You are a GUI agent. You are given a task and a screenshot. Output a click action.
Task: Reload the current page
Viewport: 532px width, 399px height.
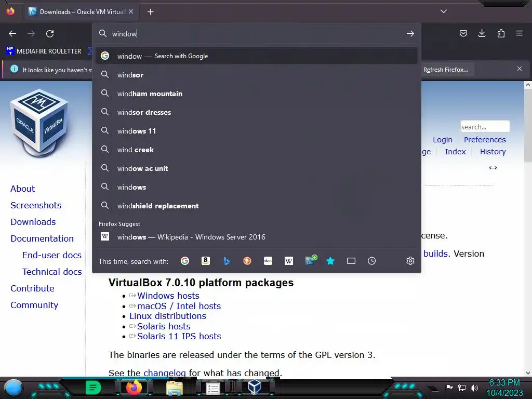[x=50, y=34]
